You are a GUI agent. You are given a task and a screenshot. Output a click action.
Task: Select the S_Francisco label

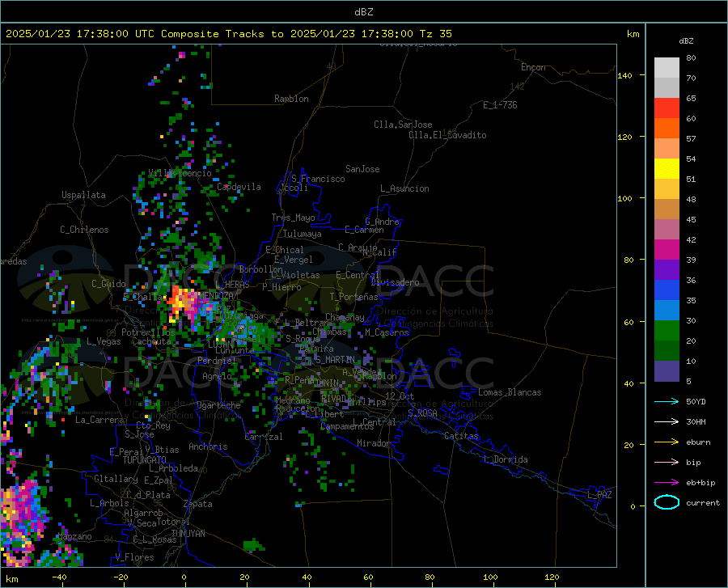(318, 179)
